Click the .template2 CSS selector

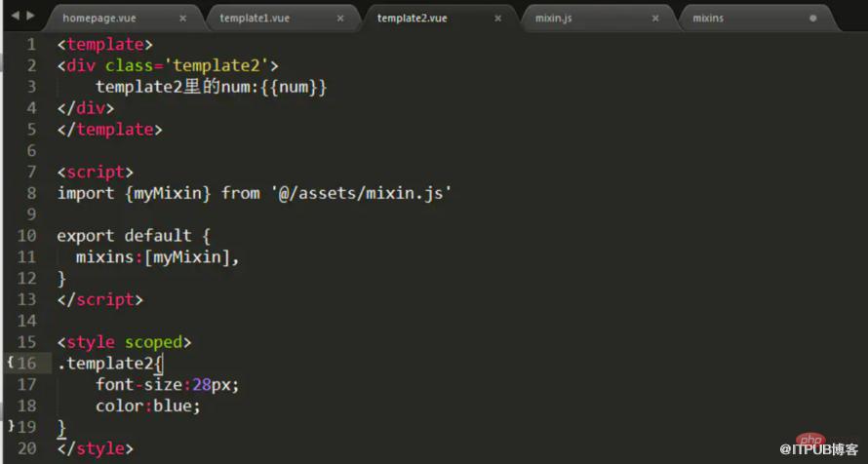click(x=105, y=364)
